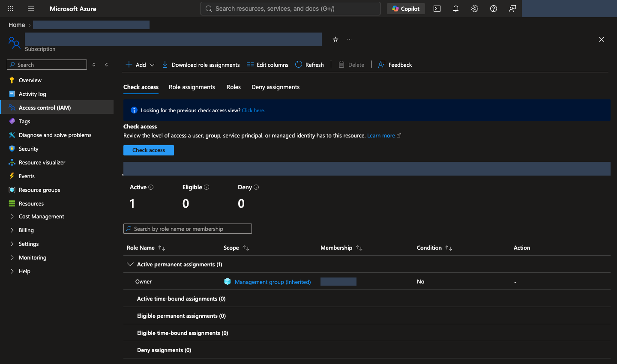Sort by the Membership column
The image size is (617, 364).
341,248
